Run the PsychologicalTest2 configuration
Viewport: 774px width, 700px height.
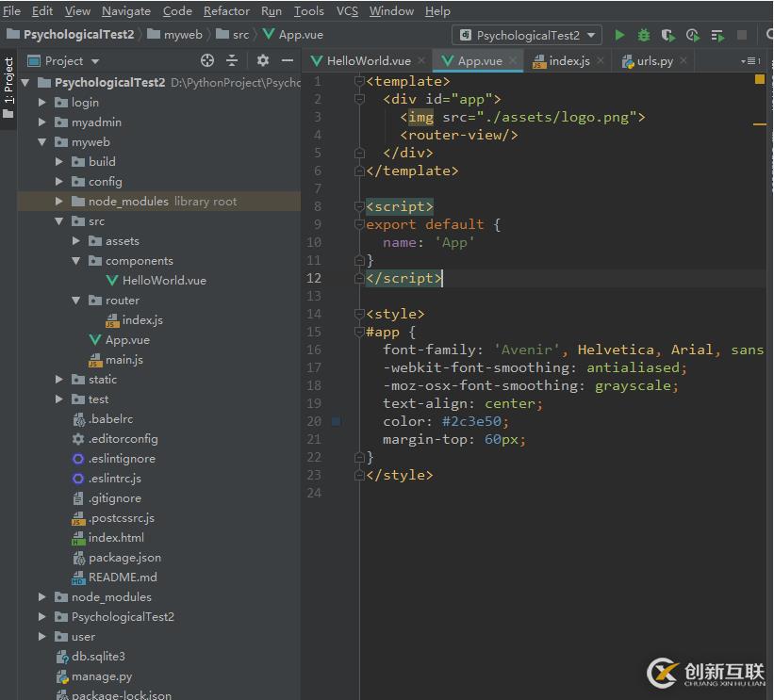[x=619, y=35]
